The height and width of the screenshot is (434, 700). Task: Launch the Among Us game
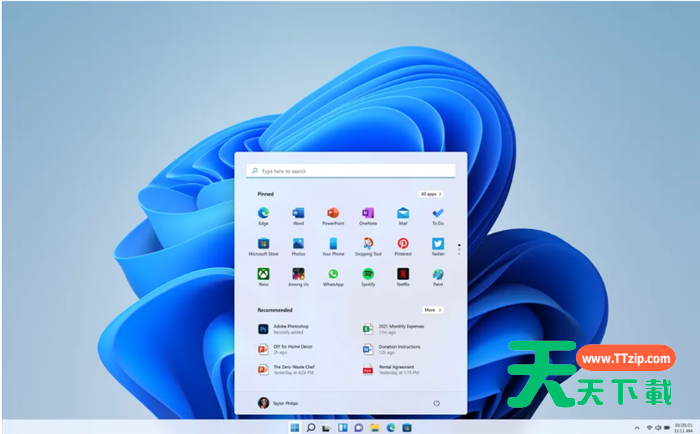click(x=298, y=277)
